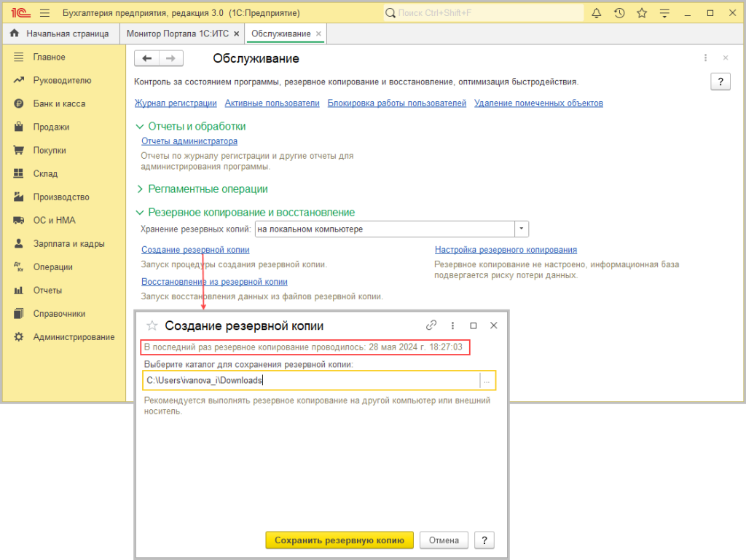The width and height of the screenshot is (746, 560).
Task: Click the Зарплата и кадры person icon
Action: pyautogui.click(x=18, y=243)
